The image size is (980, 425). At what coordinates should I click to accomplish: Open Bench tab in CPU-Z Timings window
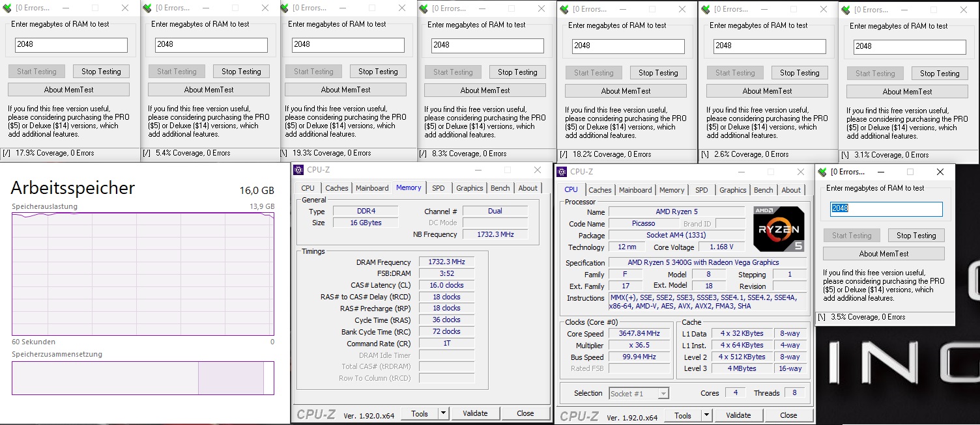tap(500, 188)
